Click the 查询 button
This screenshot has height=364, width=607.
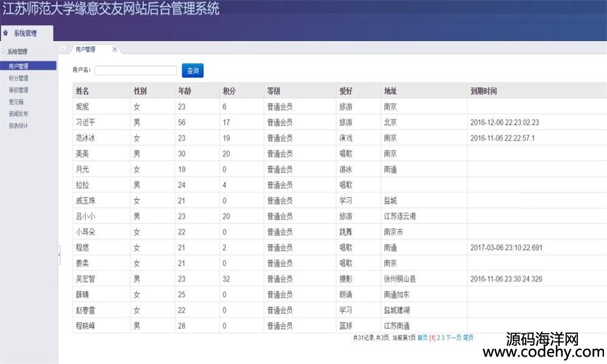pyautogui.click(x=193, y=70)
